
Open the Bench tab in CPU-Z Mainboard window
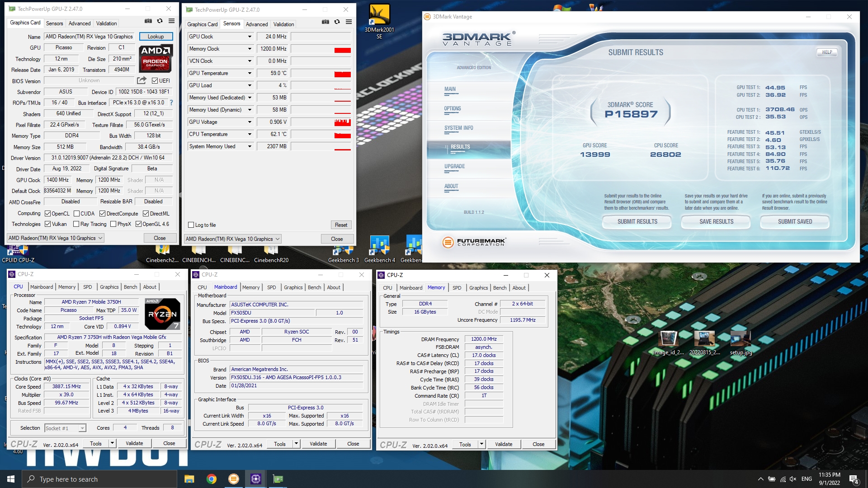tap(314, 287)
